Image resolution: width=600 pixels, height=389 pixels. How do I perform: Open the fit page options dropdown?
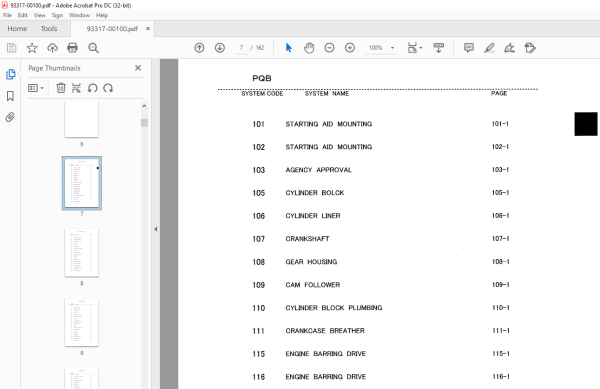[415, 48]
